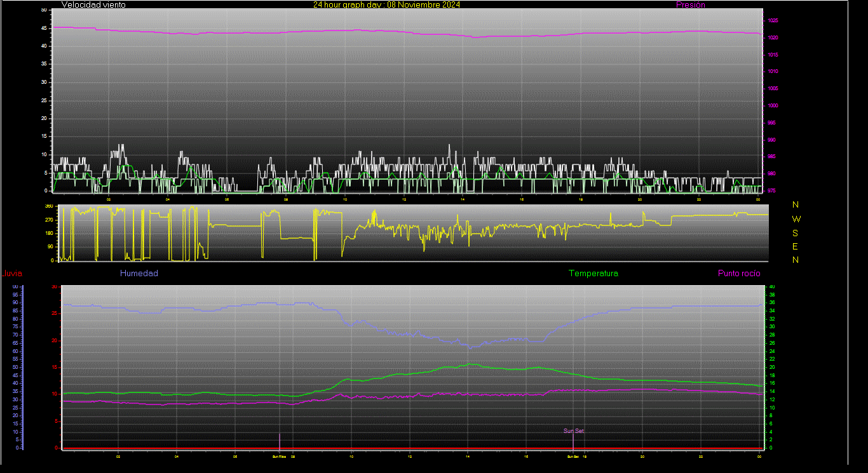Click the '1025' pressure scale value
The height and width of the screenshot is (473, 868).
pos(773,21)
